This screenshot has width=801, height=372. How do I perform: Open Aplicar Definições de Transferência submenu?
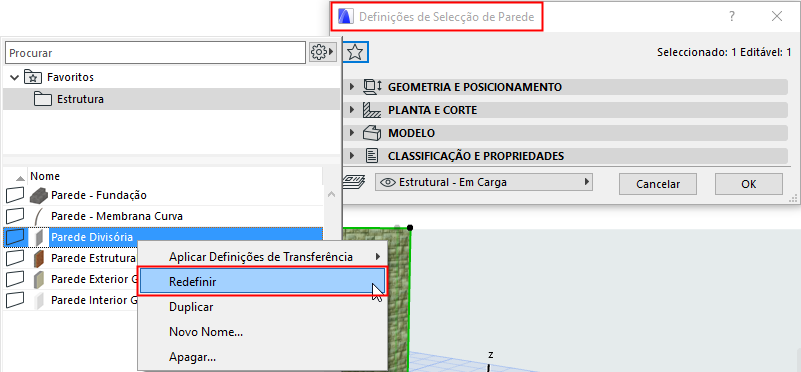click(x=263, y=257)
